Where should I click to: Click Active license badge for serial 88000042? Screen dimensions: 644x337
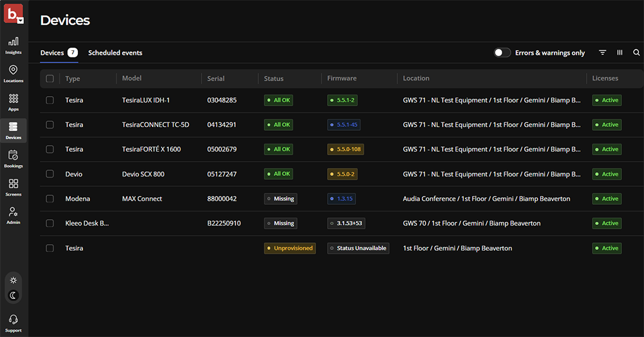(x=607, y=198)
